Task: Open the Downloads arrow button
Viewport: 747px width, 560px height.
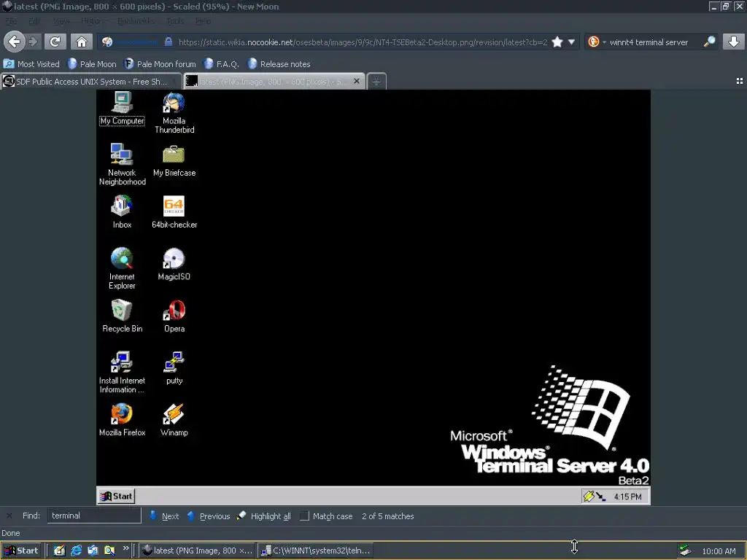Action: pos(734,42)
